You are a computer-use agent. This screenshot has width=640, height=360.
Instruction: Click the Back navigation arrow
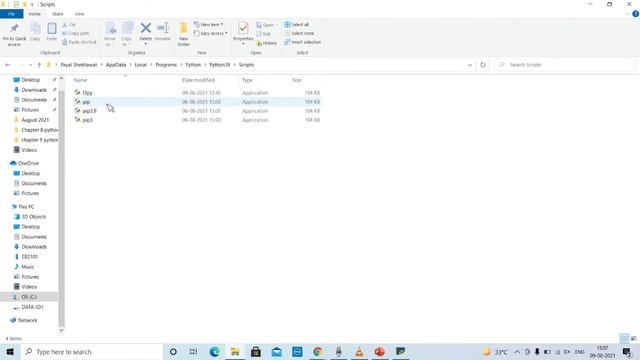[8, 65]
